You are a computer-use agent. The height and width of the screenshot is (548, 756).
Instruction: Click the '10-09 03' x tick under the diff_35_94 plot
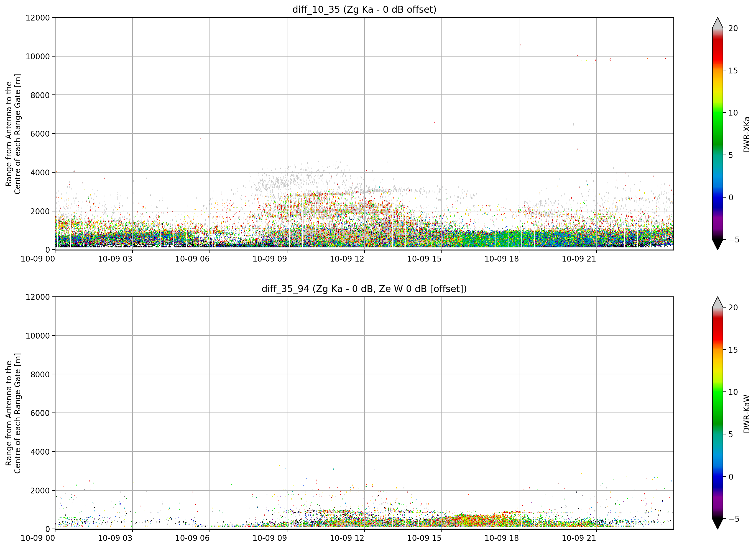115,538
